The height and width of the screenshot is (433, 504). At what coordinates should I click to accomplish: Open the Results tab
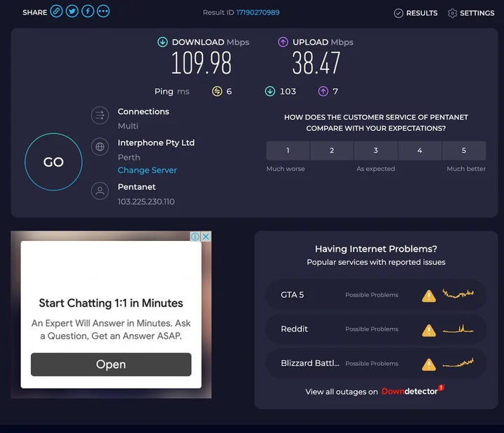coord(416,13)
